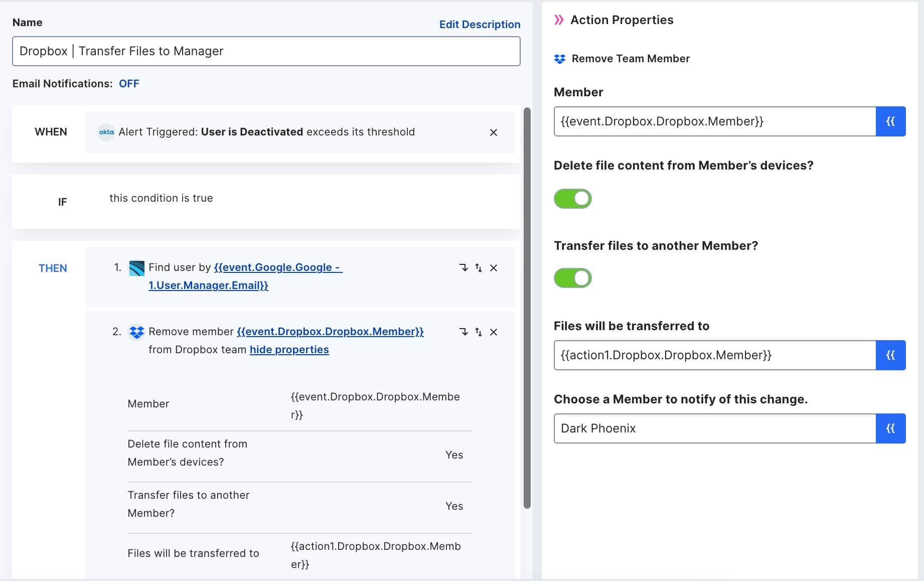924x581 pixels.
Task: Click the 'this condition is true' IF condition
Action: [161, 198]
